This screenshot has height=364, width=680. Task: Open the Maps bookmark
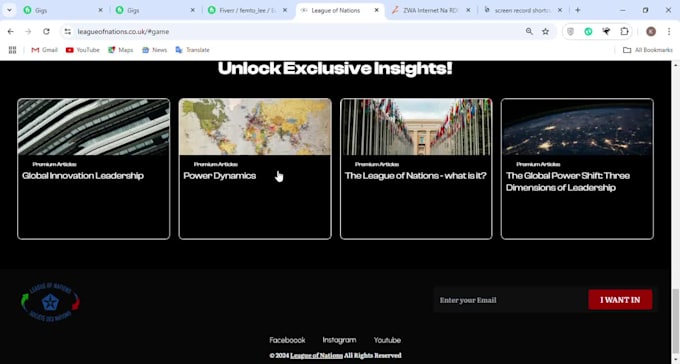tap(121, 50)
